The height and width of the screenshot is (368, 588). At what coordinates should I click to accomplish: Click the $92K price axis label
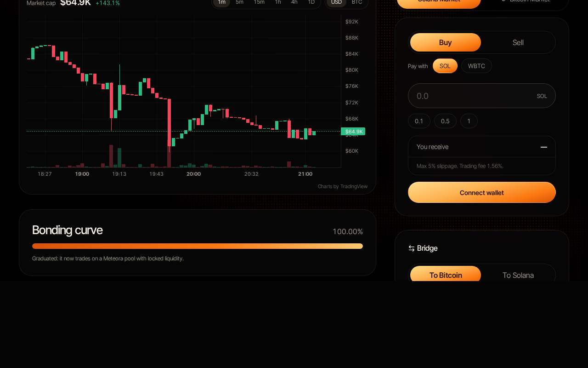click(352, 22)
